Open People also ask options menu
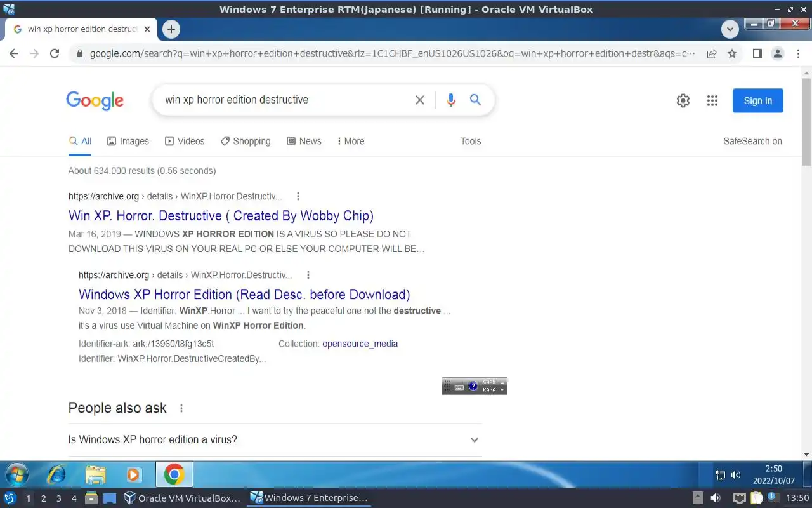Screen dimensions: 812x508 coord(181,408)
